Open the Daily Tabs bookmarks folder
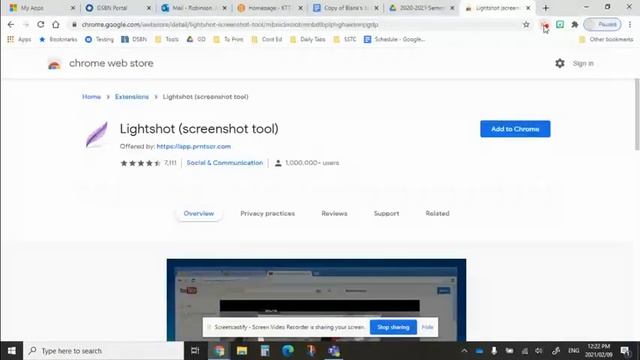The height and width of the screenshot is (360, 640). (x=308, y=39)
